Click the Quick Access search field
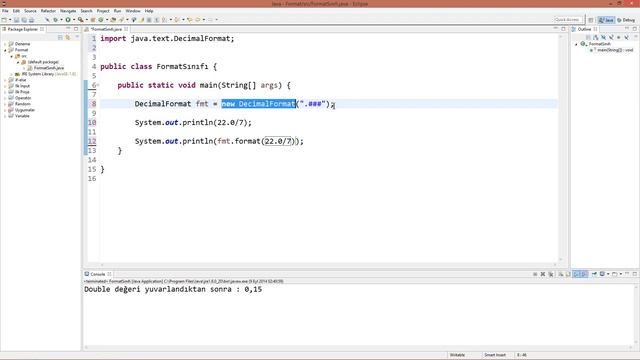Image resolution: width=640 pixels, height=360 pixels. [x=568, y=20]
